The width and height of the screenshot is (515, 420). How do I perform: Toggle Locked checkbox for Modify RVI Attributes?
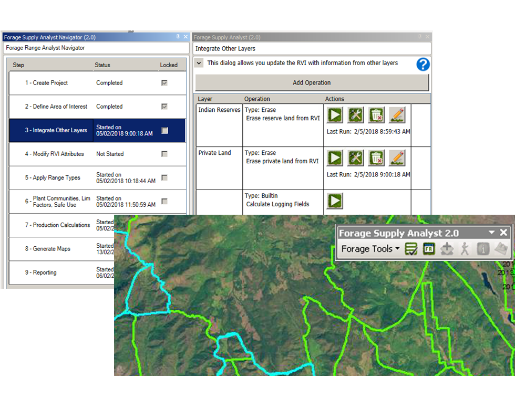tap(164, 154)
